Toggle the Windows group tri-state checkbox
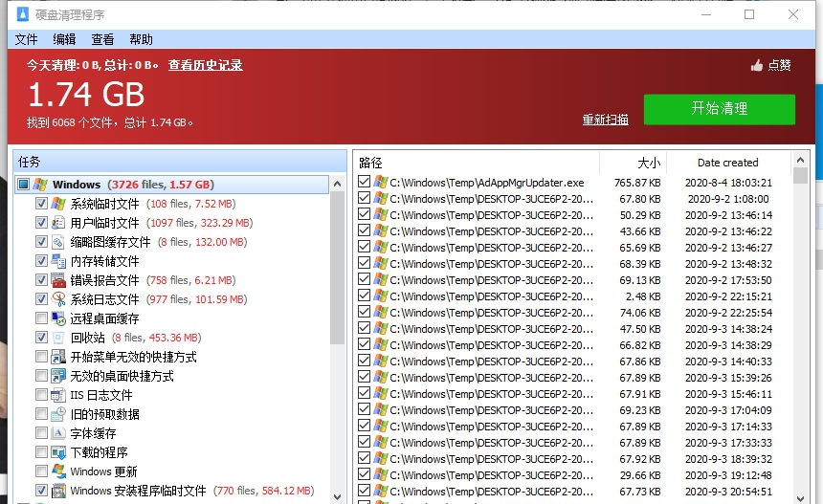Screen dimensions: 823x504 click(x=23, y=185)
